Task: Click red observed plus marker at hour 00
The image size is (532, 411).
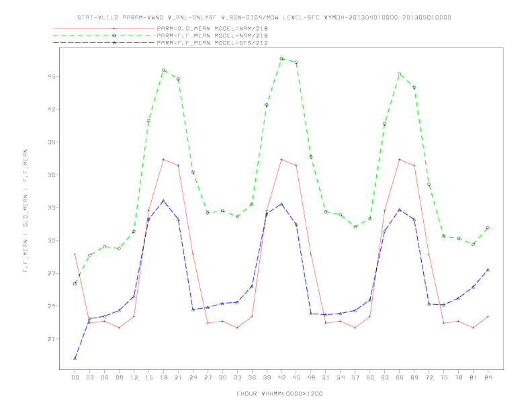Action: [x=75, y=254]
